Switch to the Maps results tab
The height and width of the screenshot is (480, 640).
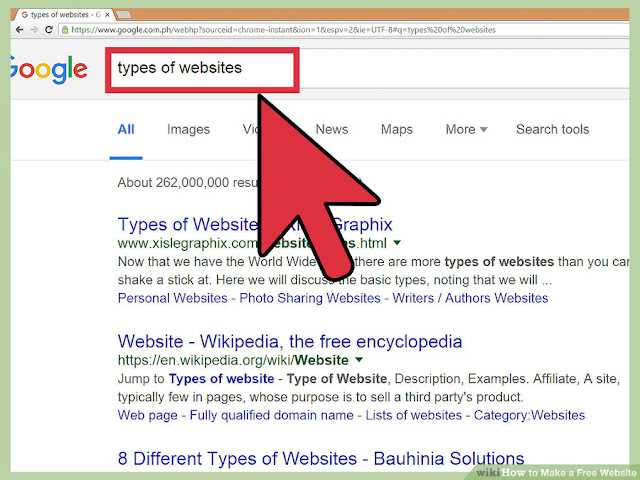(x=397, y=129)
